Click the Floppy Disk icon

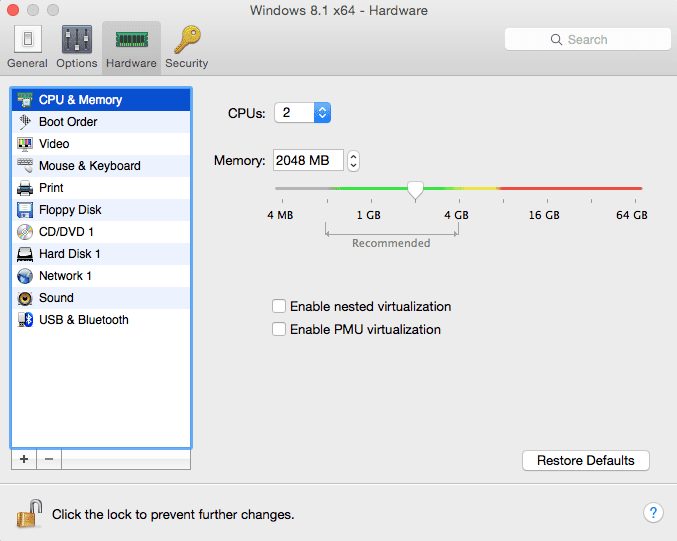(25, 210)
